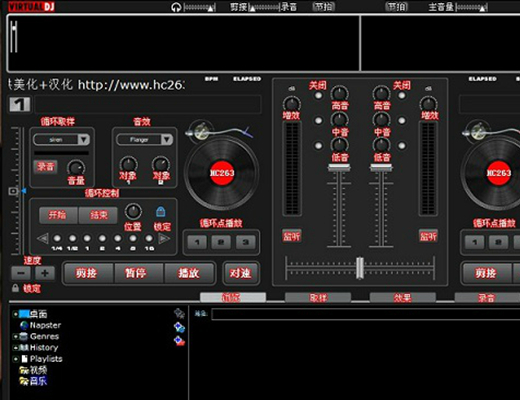
Task: Open the Flanger effect dropdown arrow
Action: pos(167,139)
